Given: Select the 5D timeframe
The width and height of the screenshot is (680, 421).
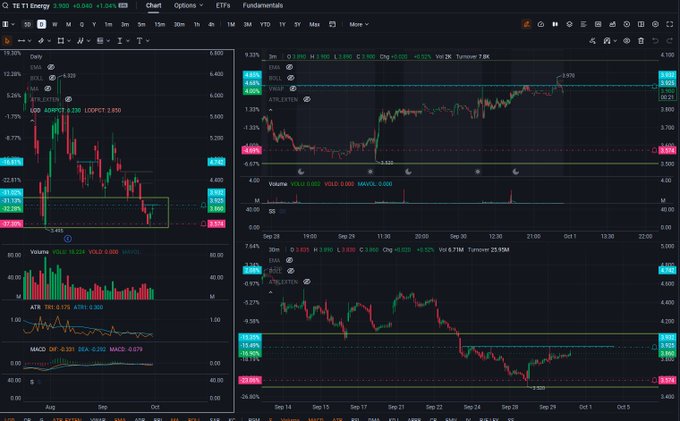Looking at the screenshot, I should coord(27,25).
